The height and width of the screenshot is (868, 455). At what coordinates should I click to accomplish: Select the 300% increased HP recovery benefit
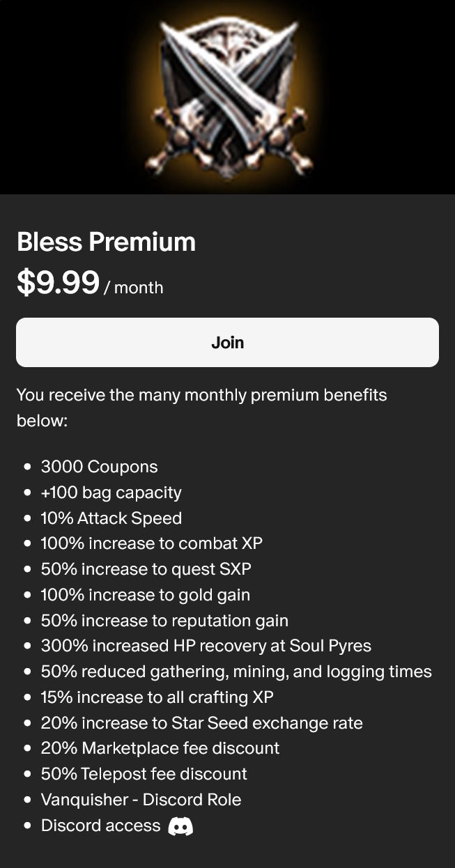pyautogui.click(x=206, y=646)
